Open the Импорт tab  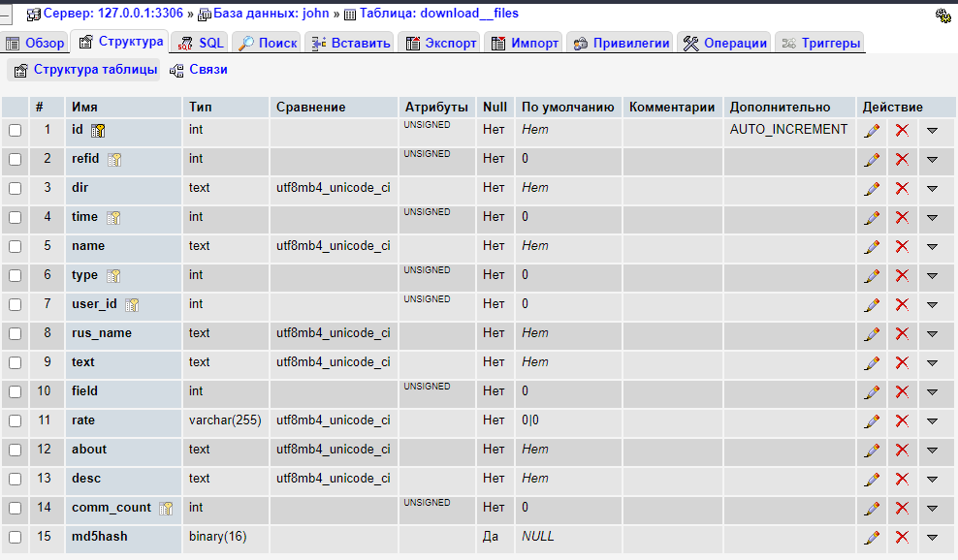pos(525,43)
